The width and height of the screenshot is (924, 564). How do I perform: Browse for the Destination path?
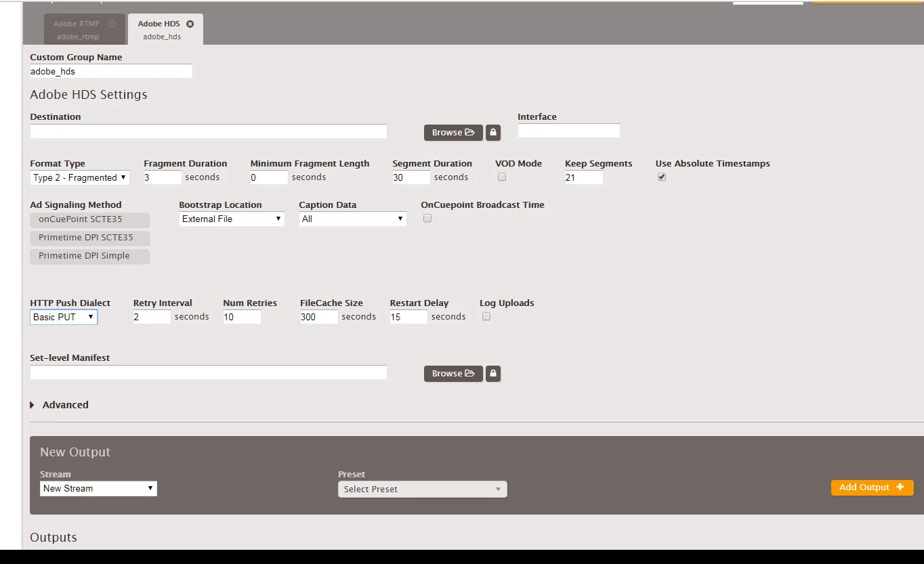(453, 133)
